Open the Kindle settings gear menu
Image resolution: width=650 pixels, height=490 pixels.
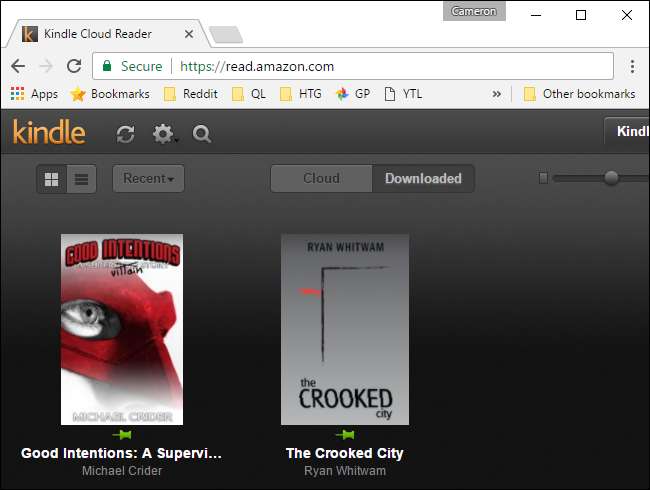(165, 134)
